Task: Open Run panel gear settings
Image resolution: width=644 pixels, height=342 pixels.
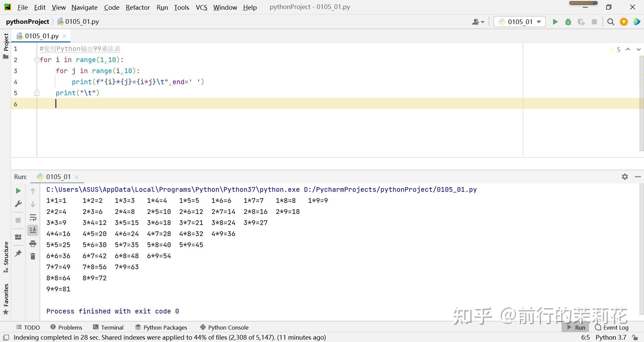Action: pyautogui.click(x=625, y=177)
